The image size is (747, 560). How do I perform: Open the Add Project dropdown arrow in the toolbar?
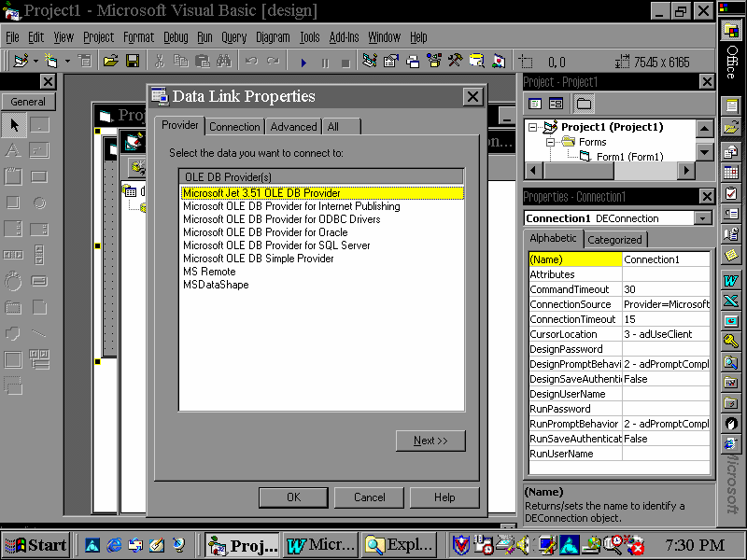click(35, 61)
